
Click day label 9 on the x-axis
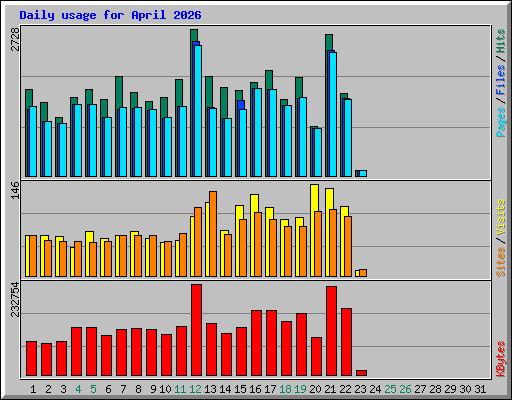(x=153, y=389)
